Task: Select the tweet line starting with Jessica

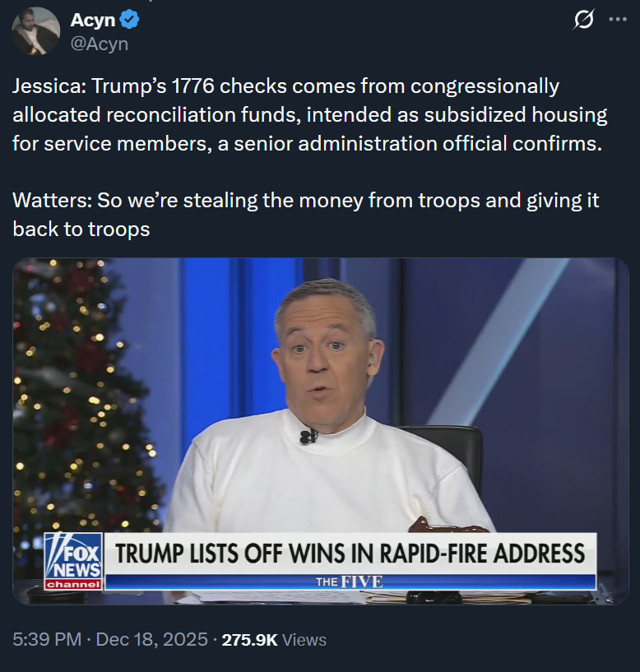Action: [285, 86]
